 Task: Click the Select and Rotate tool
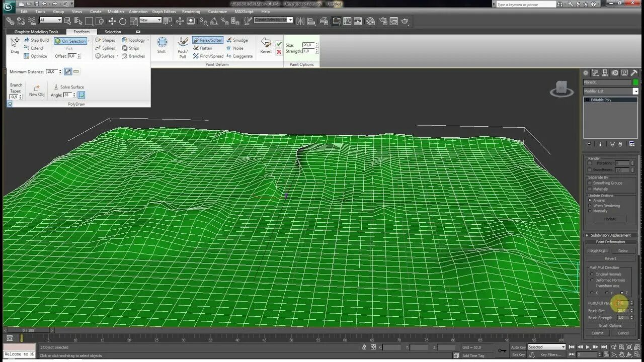coord(123,21)
